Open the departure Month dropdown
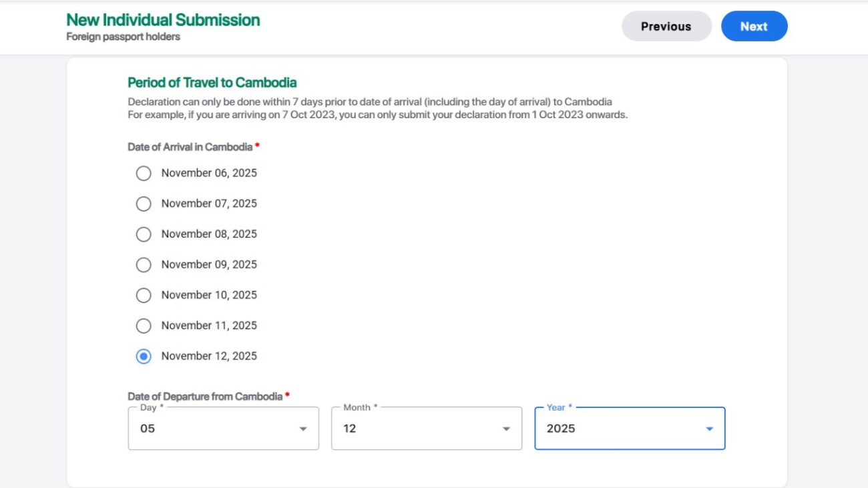 coord(427,428)
